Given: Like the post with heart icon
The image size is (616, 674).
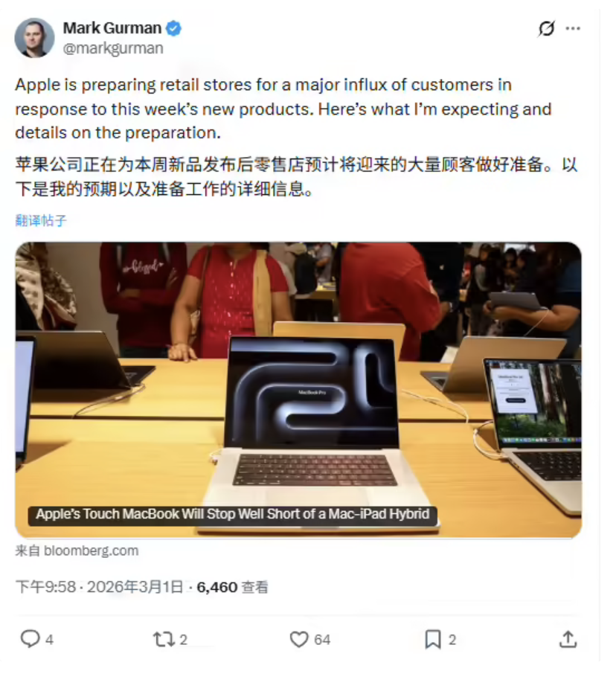Looking at the screenshot, I should pos(299,639).
